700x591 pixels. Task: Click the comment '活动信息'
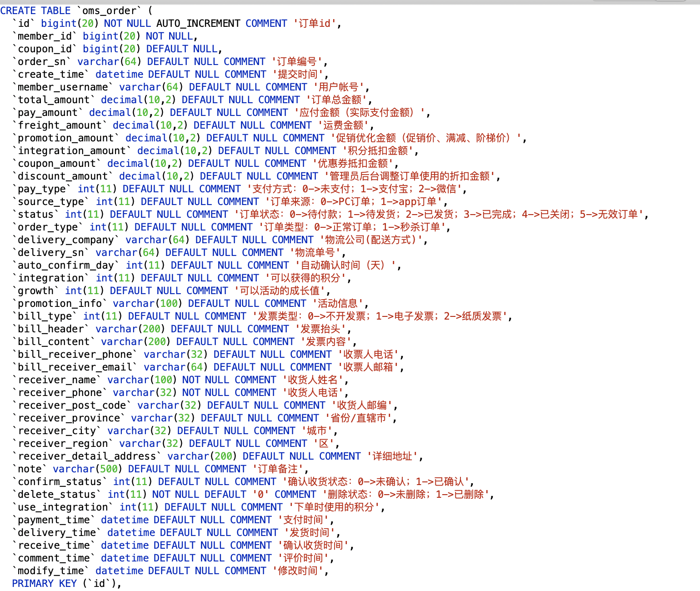point(338,303)
